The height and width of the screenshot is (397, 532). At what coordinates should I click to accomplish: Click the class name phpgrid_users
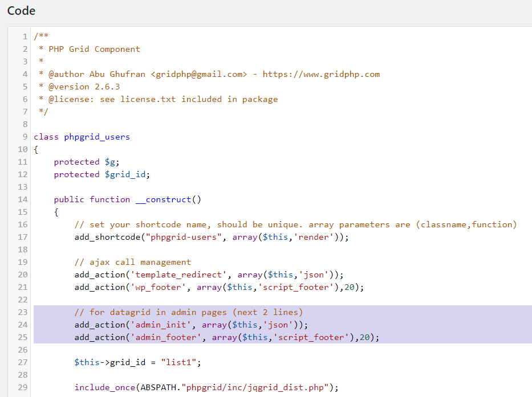[97, 137]
